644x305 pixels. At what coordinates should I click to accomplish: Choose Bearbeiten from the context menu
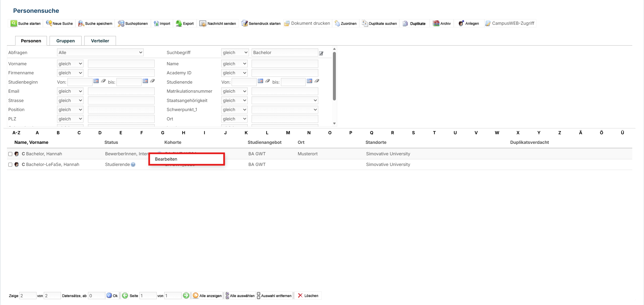point(166,159)
